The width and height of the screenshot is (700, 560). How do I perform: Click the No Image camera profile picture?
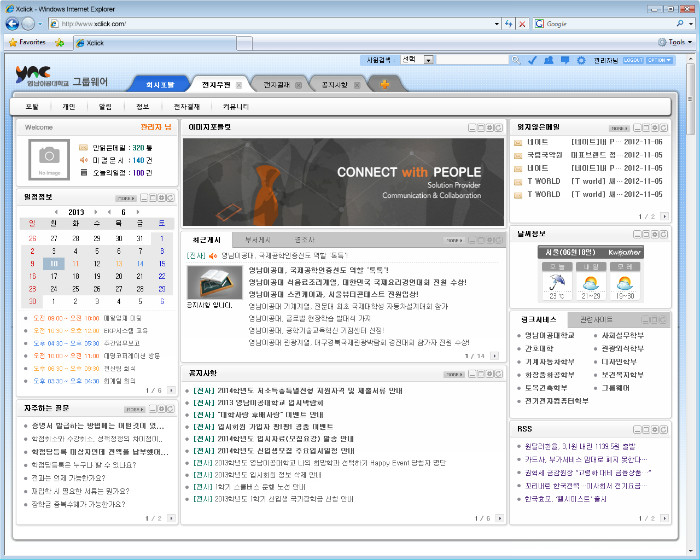coord(49,159)
